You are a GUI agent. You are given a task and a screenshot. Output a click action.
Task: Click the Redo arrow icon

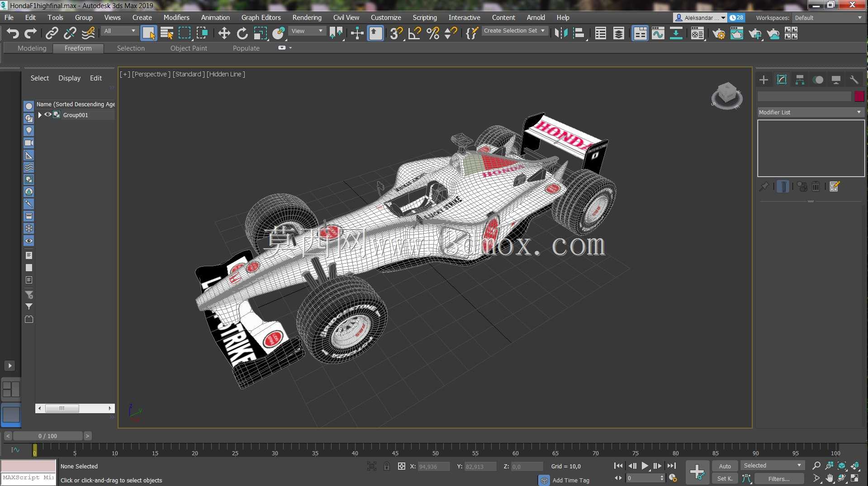click(x=30, y=33)
